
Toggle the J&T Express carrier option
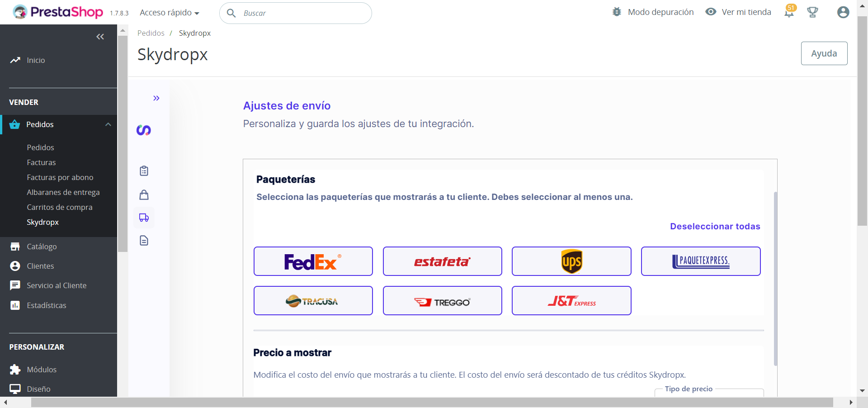coord(571,301)
